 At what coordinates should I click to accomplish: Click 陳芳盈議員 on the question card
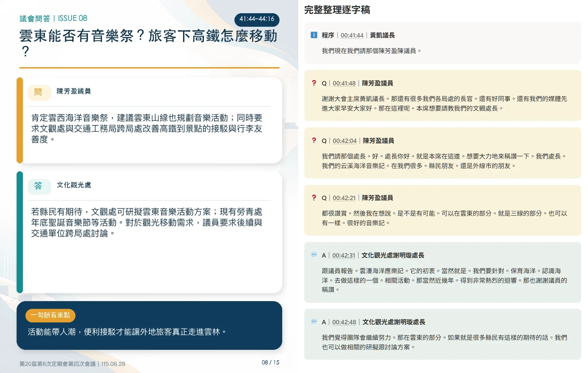(x=74, y=91)
